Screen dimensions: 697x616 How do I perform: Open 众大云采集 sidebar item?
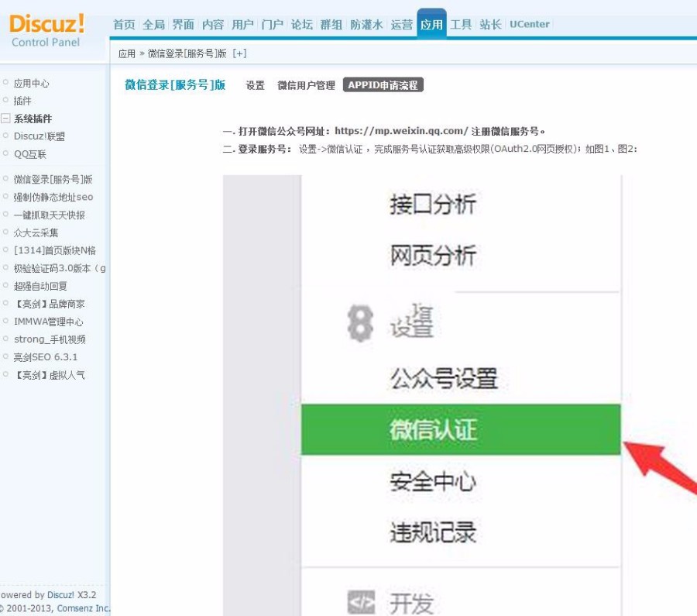pyautogui.click(x=36, y=232)
